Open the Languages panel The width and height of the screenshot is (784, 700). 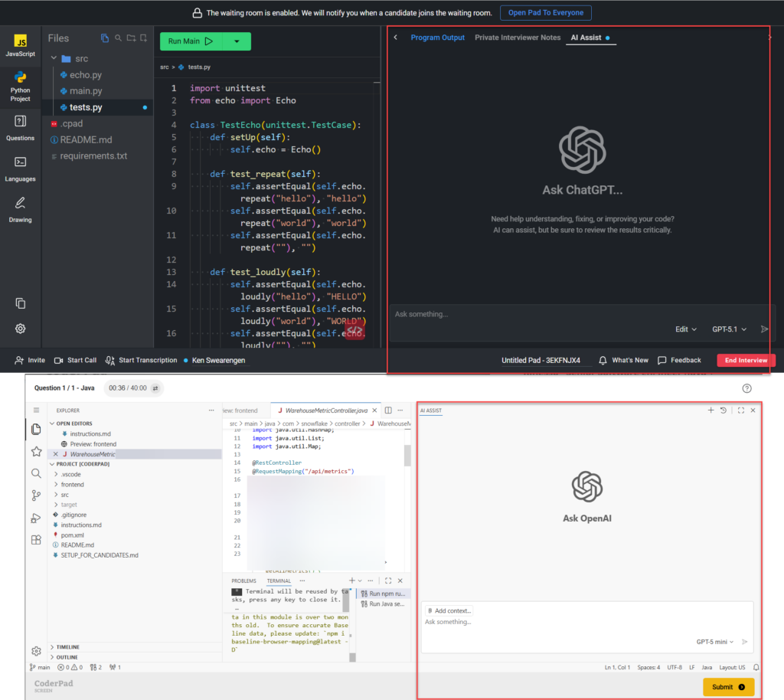pyautogui.click(x=20, y=168)
